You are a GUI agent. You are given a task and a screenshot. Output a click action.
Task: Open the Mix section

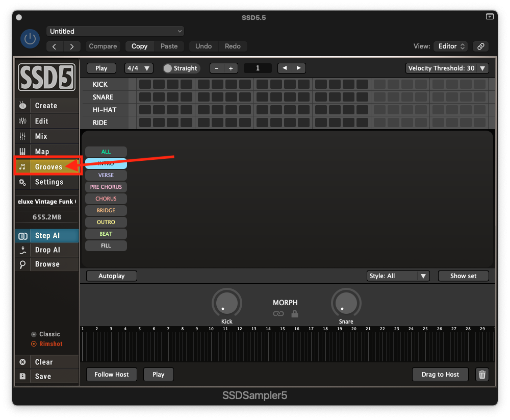pos(47,136)
